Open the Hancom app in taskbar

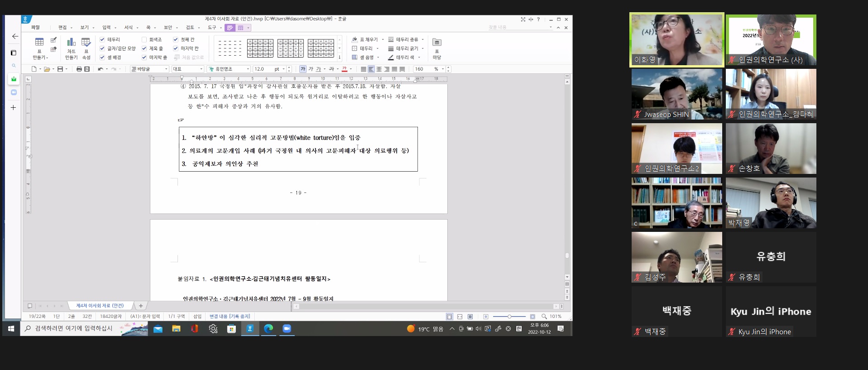click(x=250, y=328)
